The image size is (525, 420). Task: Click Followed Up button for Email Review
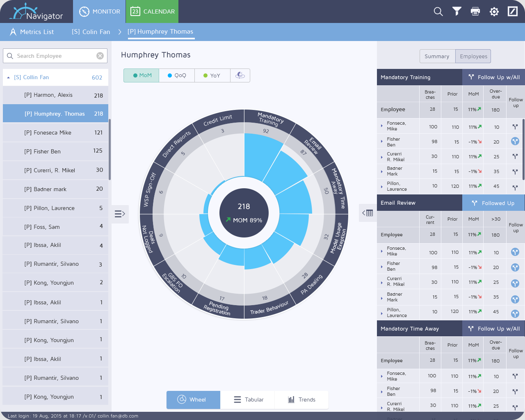pyautogui.click(x=494, y=203)
